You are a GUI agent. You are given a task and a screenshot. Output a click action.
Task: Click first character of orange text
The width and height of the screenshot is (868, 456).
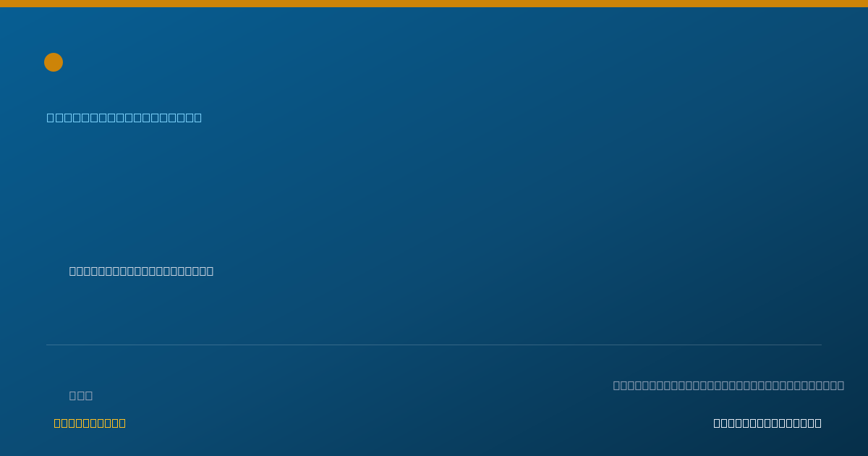58,423
